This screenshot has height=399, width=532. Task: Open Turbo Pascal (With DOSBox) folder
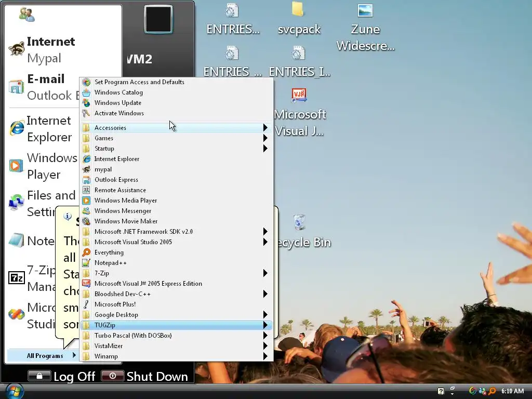coord(177,336)
